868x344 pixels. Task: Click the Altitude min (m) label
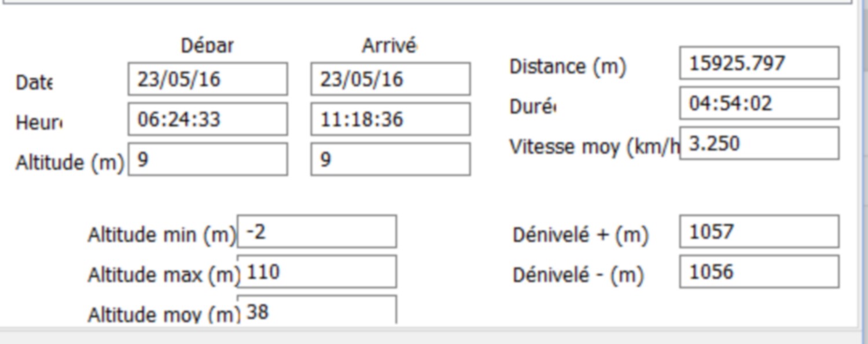tap(163, 235)
